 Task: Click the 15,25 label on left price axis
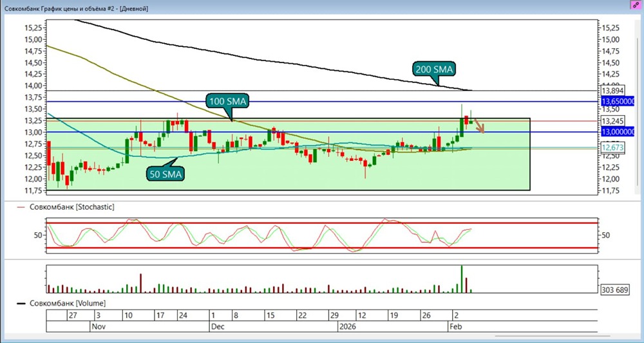click(33, 28)
